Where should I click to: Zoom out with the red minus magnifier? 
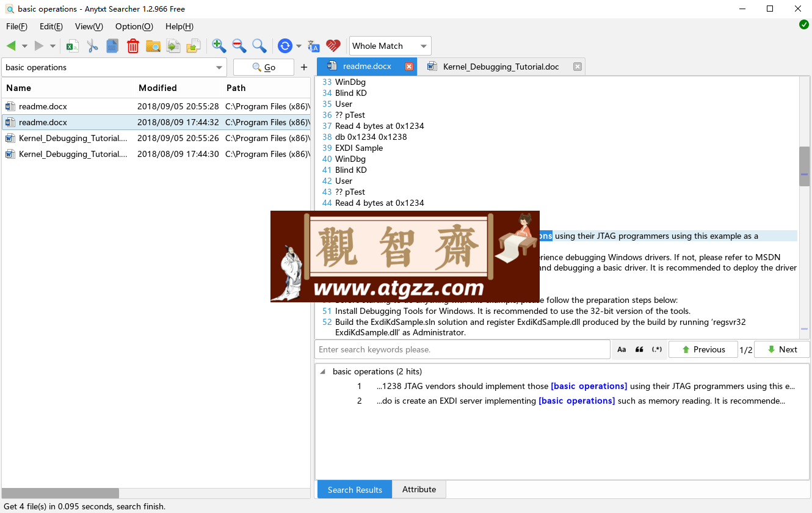point(239,46)
